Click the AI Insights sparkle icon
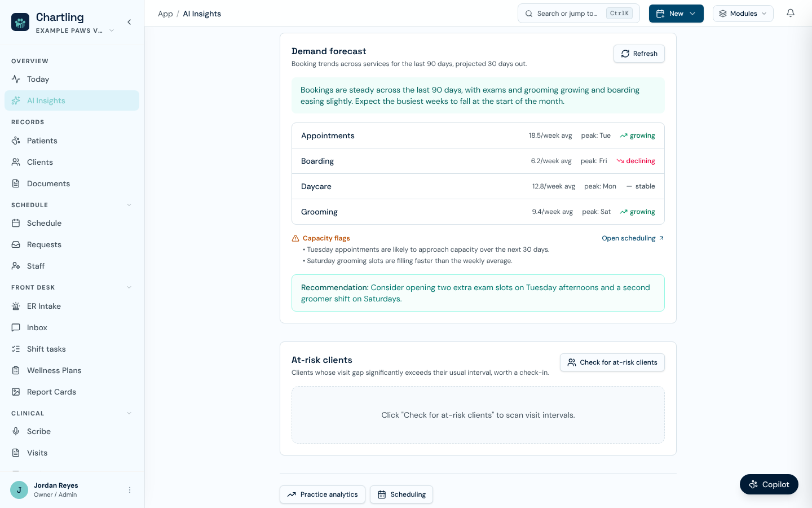The height and width of the screenshot is (508, 812). point(16,100)
